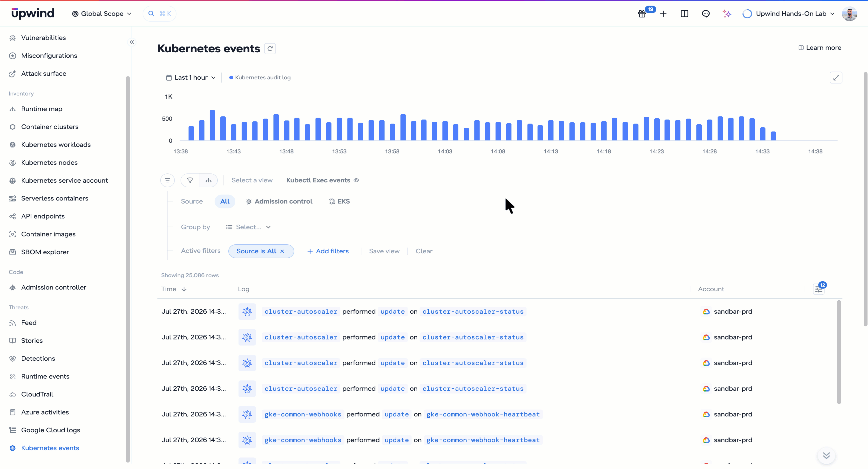Click the Account column header
This screenshot has width=868, height=469.
pyautogui.click(x=711, y=289)
